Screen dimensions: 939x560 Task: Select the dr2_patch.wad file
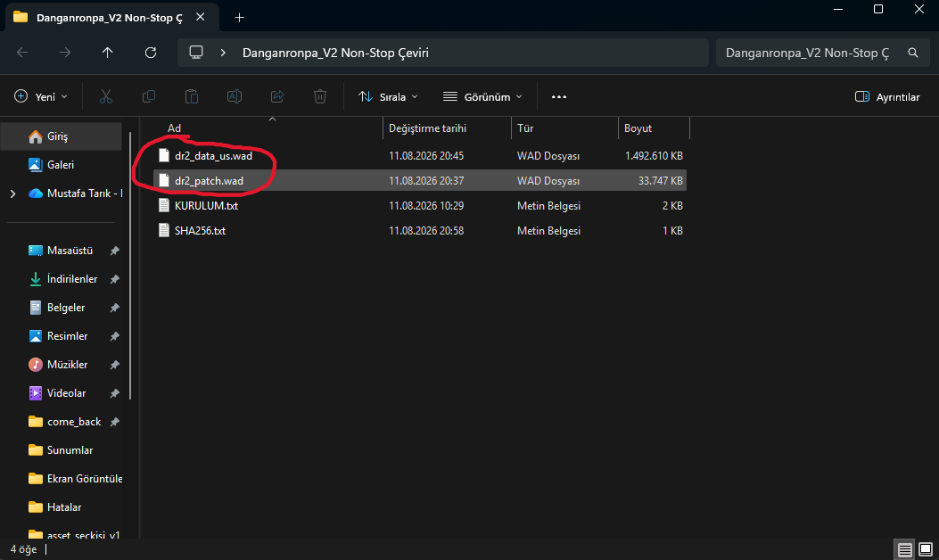click(x=420, y=180)
